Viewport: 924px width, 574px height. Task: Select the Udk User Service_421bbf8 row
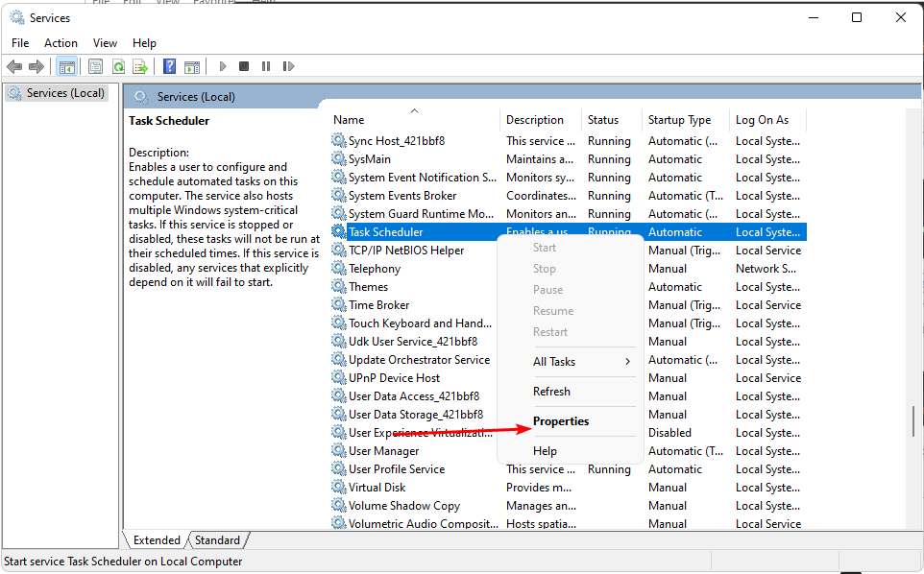pos(412,342)
